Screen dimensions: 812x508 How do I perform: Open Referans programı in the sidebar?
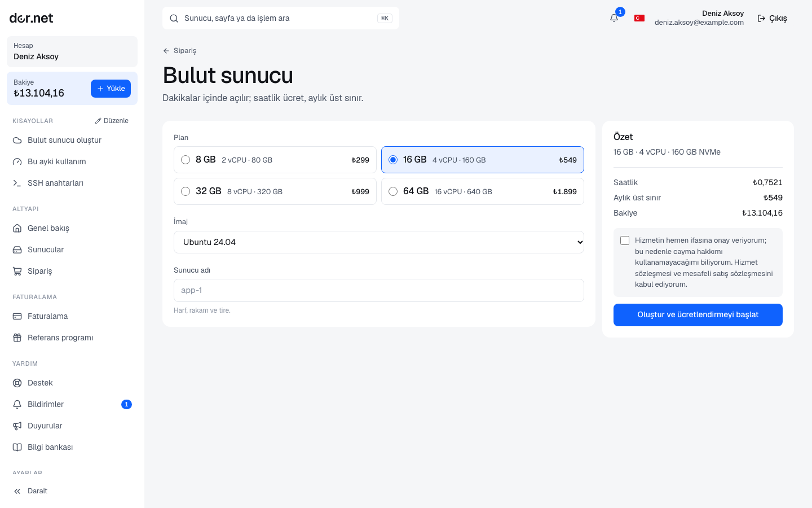[x=72, y=338]
